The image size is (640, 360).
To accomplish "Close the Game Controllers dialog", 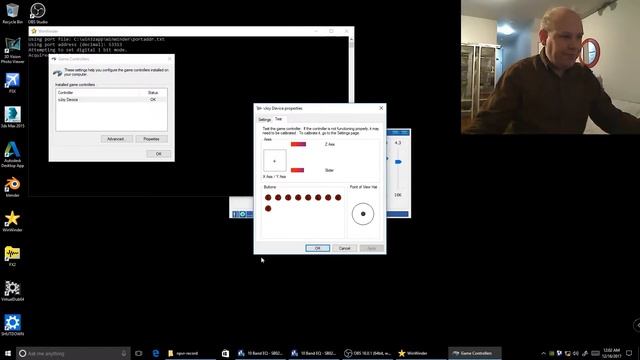I will (170, 59).
